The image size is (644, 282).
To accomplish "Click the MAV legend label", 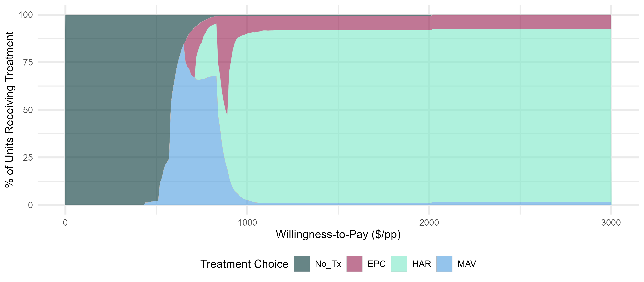I will point(467,264).
